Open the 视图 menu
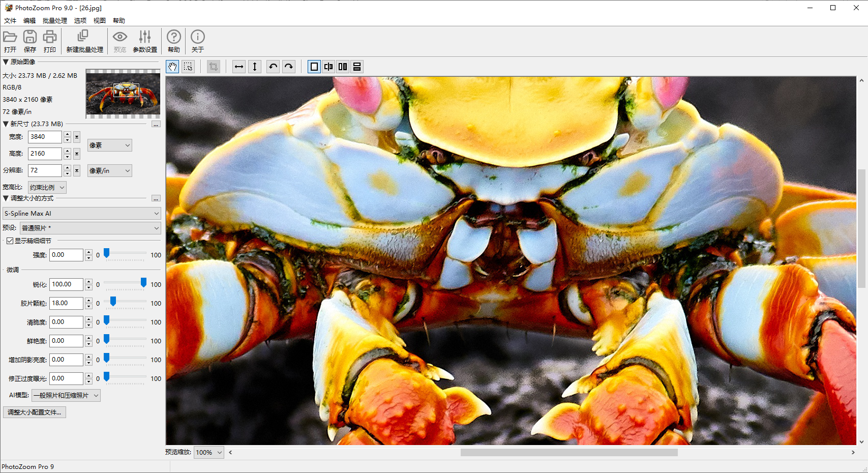Image resolution: width=868 pixels, height=473 pixels. 99,21
